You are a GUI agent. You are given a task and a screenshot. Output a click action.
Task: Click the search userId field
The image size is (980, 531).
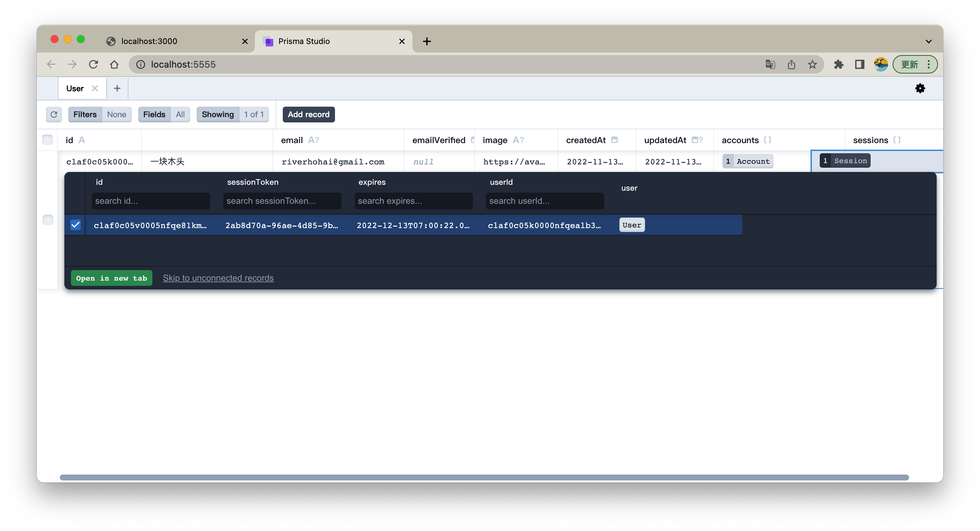[545, 201]
